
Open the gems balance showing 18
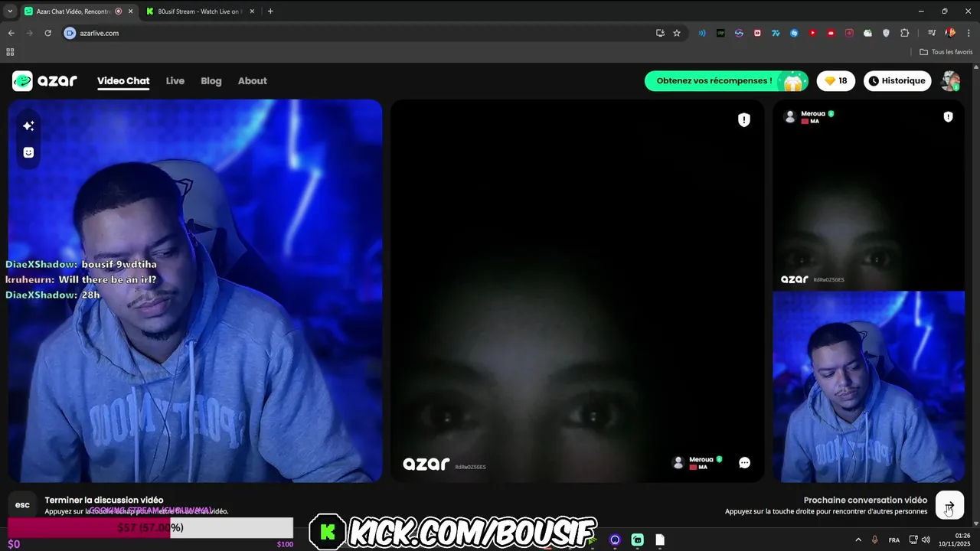point(835,81)
